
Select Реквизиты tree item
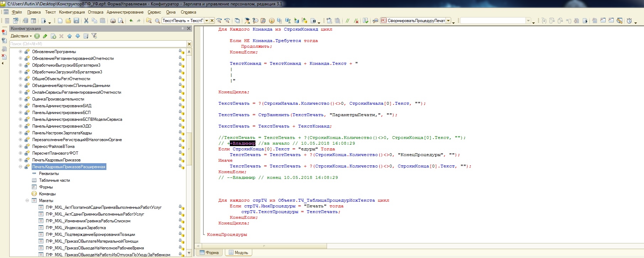(49, 174)
